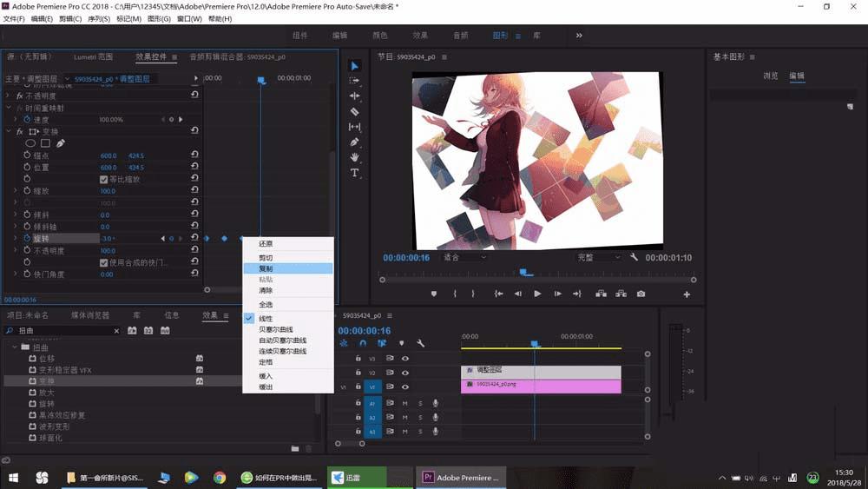
Task: Play the program monitor preview
Action: point(537,294)
